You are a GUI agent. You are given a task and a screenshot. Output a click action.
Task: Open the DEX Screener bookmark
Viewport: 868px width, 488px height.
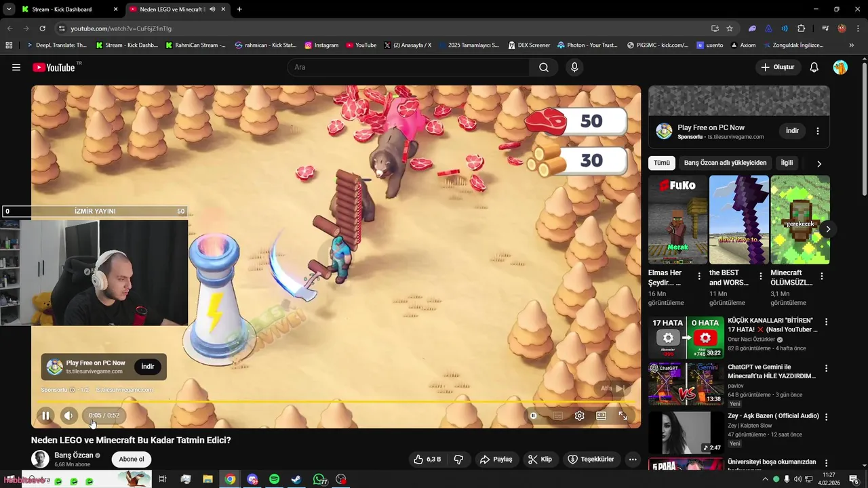coord(528,45)
